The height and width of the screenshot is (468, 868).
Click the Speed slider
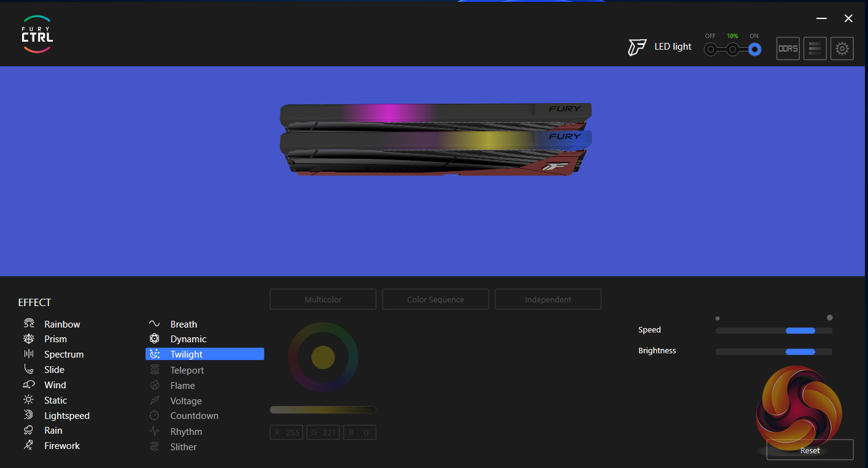pos(774,331)
